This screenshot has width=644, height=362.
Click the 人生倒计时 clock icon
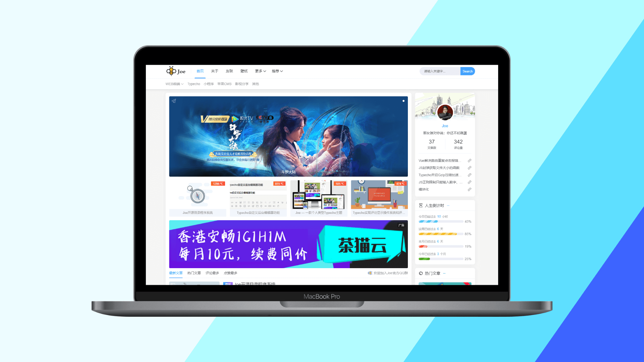[420, 205]
